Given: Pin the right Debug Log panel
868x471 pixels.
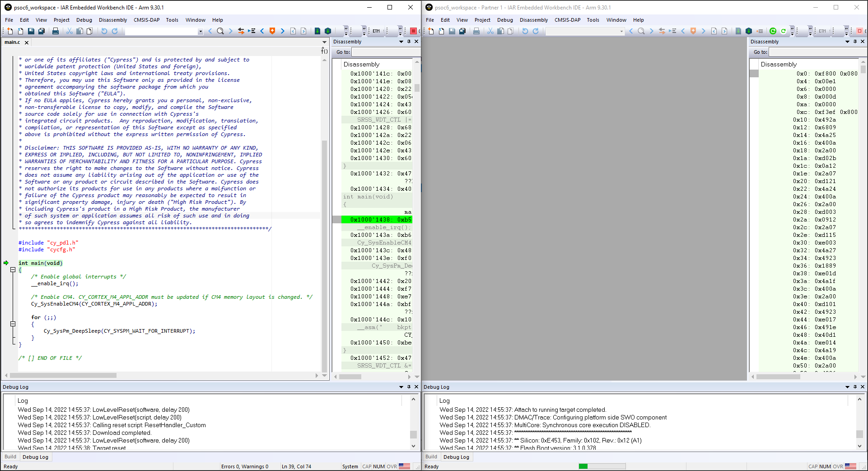Looking at the screenshot, I should [855, 387].
